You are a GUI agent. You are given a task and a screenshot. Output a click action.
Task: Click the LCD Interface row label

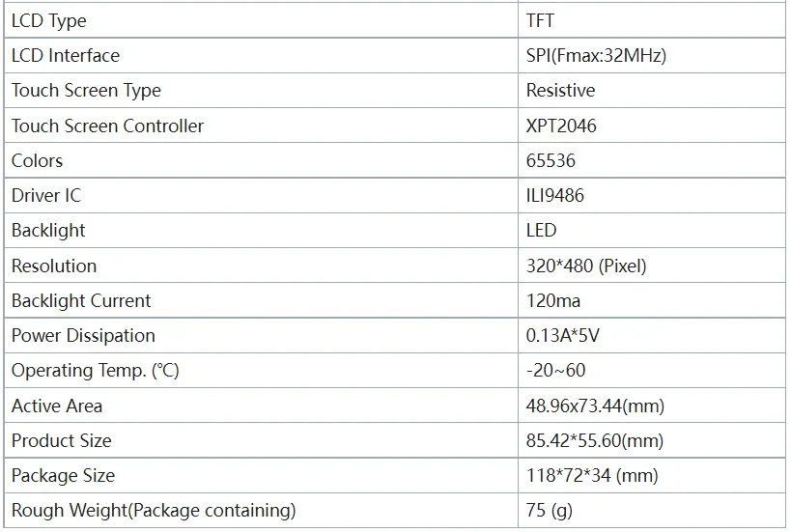(x=66, y=55)
